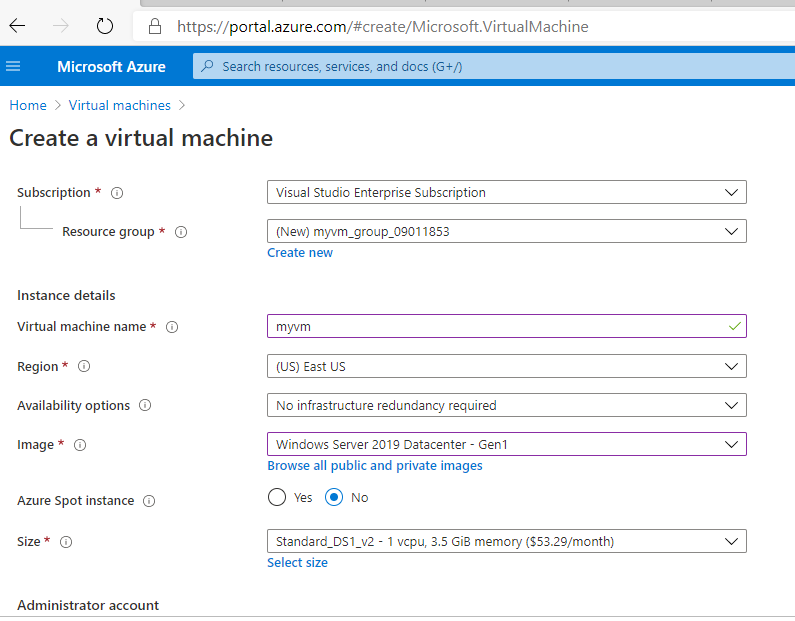Go back using the browser back arrow

[17, 26]
